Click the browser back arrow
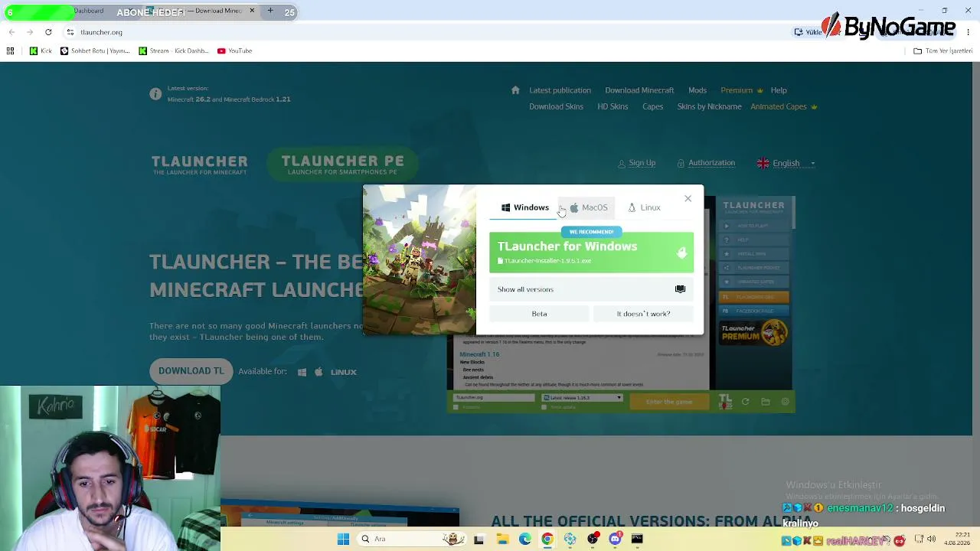980x551 pixels. click(x=11, y=32)
